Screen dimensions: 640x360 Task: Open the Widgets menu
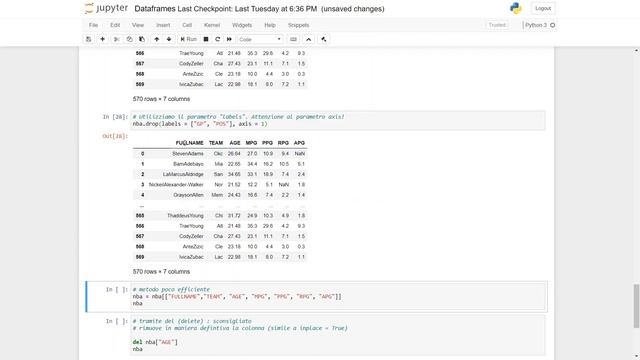242,25
